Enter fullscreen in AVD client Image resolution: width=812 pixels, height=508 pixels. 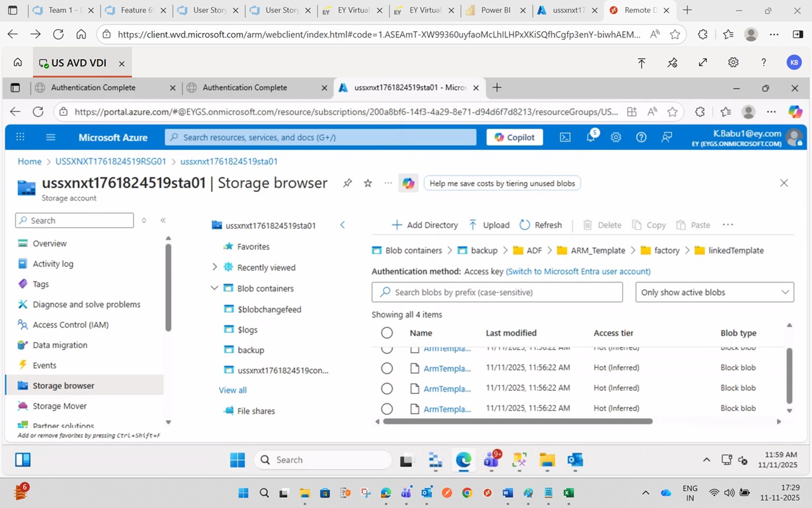(x=703, y=62)
